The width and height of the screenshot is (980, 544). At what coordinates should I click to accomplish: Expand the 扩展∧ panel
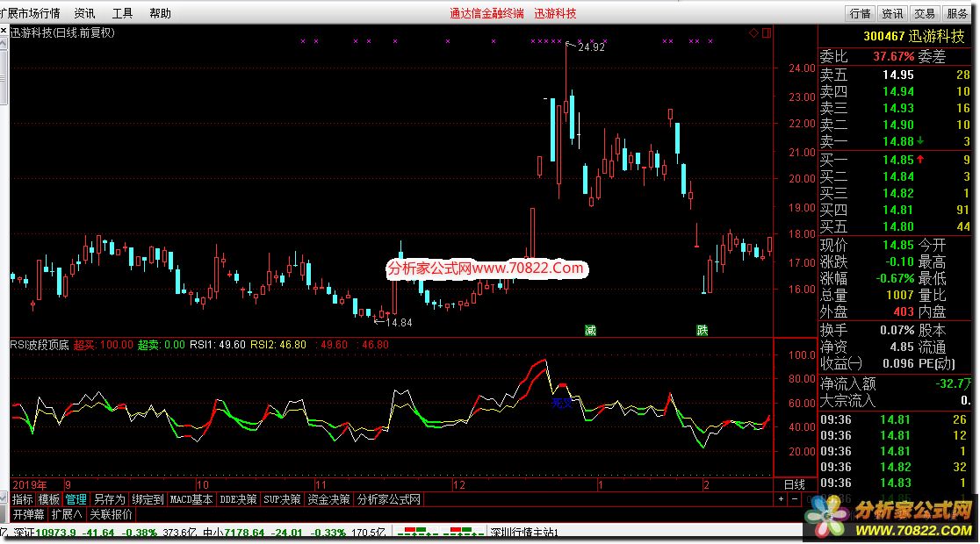pyautogui.click(x=67, y=514)
